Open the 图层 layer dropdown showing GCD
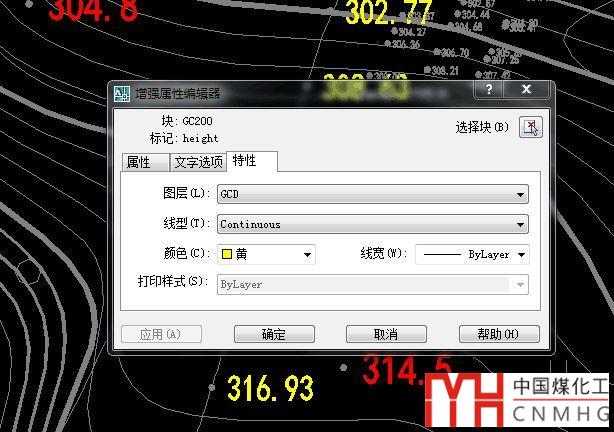 pyautogui.click(x=372, y=194)
